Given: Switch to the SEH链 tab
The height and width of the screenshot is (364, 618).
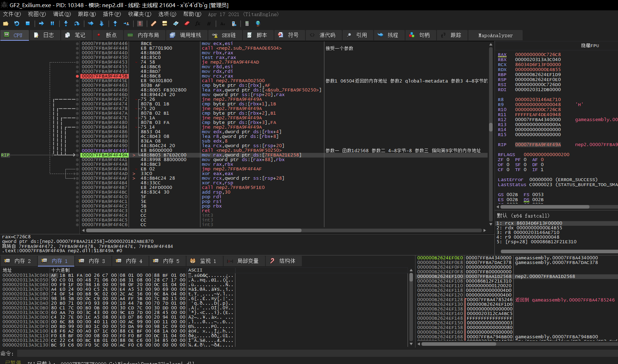Looking at the screenshot, I should tap(224, 35).
